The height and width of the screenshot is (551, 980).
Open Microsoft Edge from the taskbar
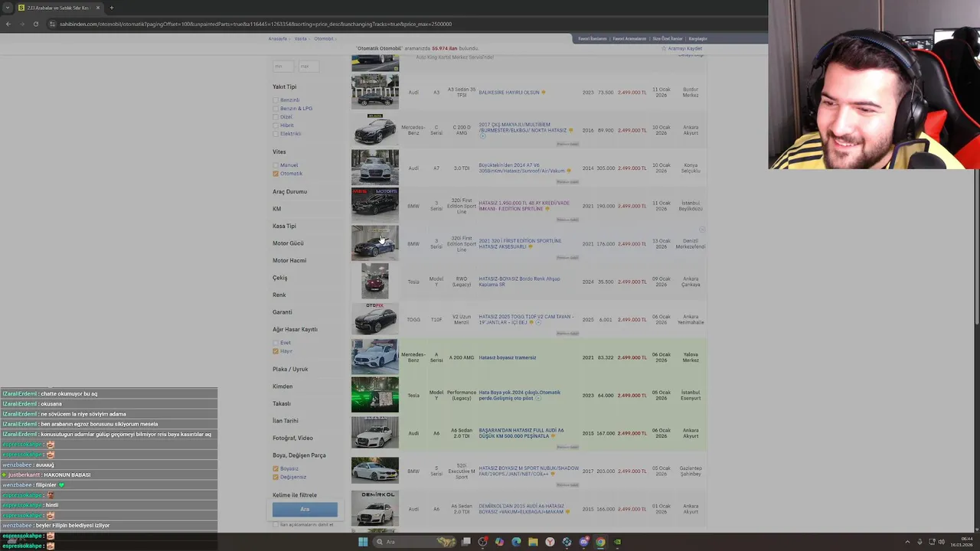[516, 542]
